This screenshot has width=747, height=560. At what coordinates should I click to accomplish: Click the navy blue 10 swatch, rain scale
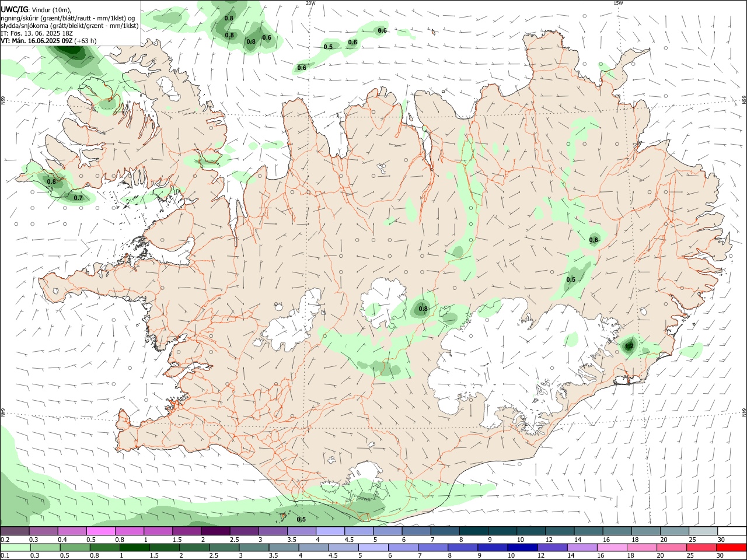coord(522,548)
